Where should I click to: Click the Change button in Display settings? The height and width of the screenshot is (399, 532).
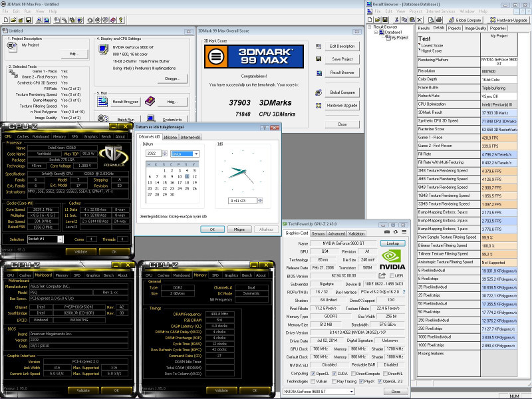point(172,78)
